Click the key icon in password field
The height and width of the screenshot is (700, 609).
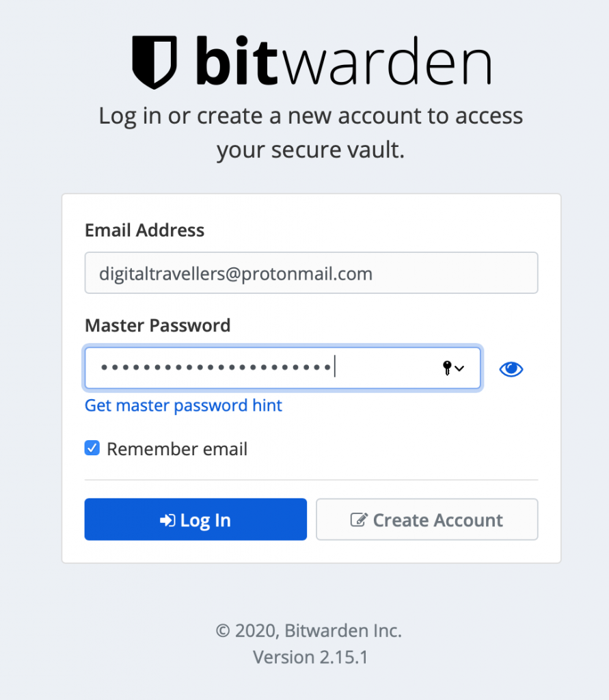click(x=447, y=368)
